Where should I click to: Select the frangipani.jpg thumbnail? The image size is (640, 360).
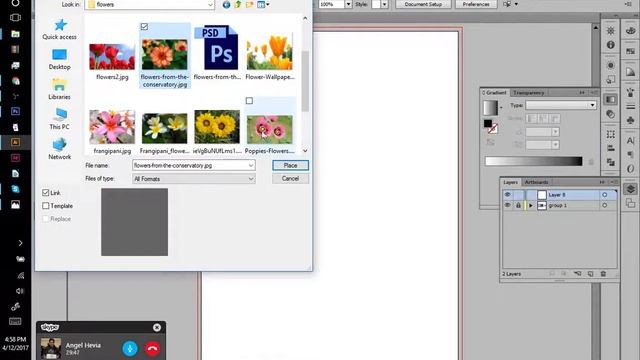click(112, 127)
